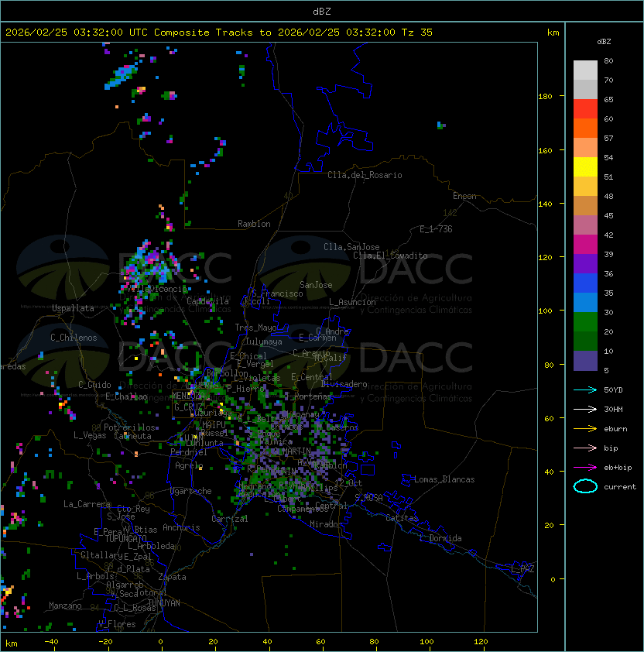This screenshot has height=652, width=644.
Task: Click the 'MENDOZA' city label
Action: pos(188,396)
